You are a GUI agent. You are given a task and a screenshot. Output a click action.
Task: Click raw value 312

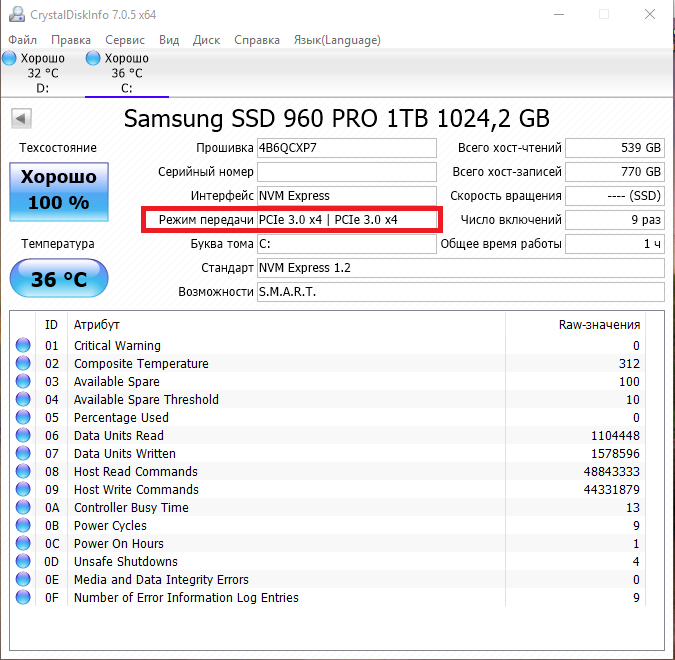click(629, 363)
